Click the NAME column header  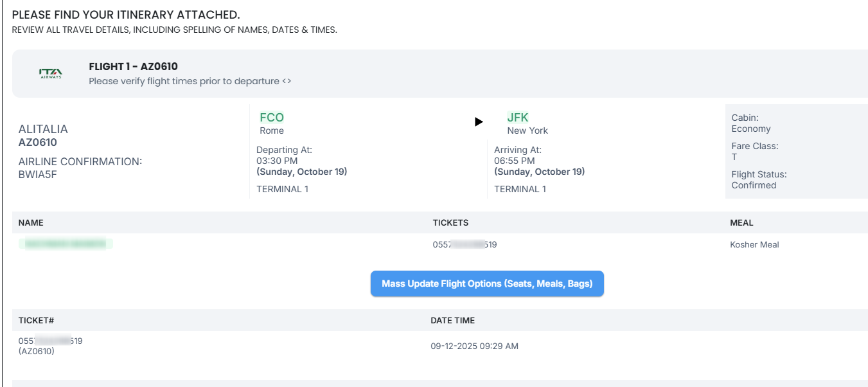(x=31, y=222)
